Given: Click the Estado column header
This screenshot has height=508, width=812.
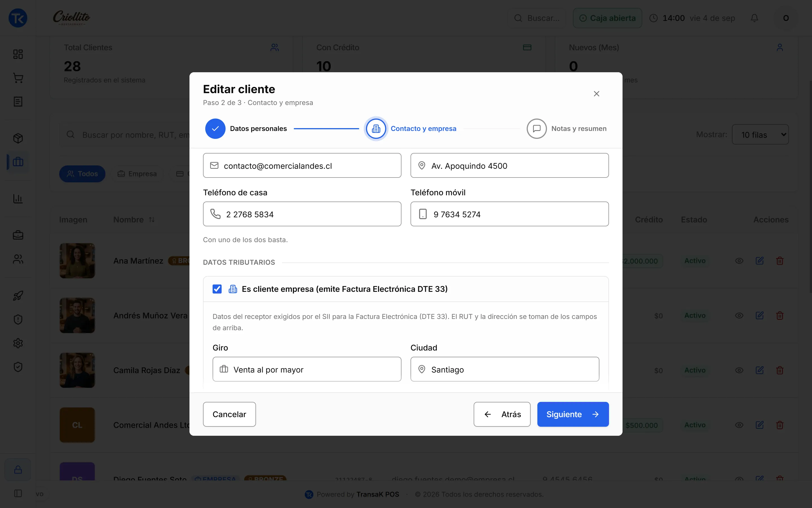Looking at the screenshot, I should pyautogui.click(x=694, y=220).
